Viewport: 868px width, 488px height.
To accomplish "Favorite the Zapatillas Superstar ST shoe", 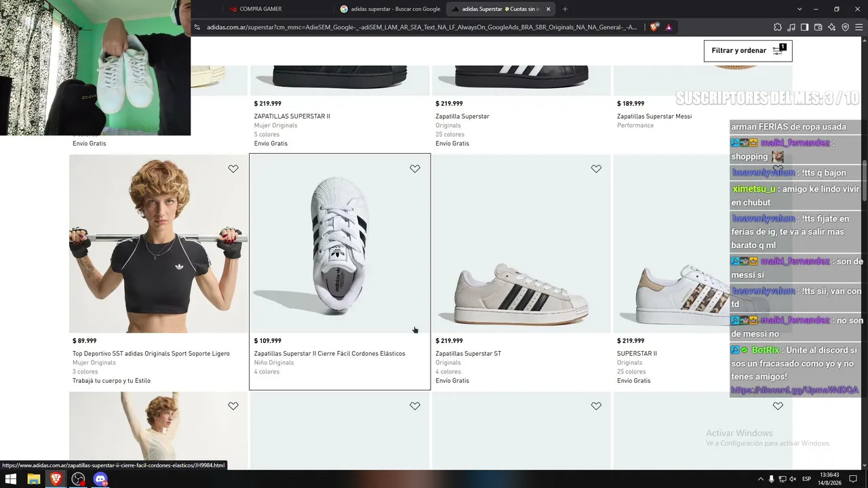I will point(596,169).
